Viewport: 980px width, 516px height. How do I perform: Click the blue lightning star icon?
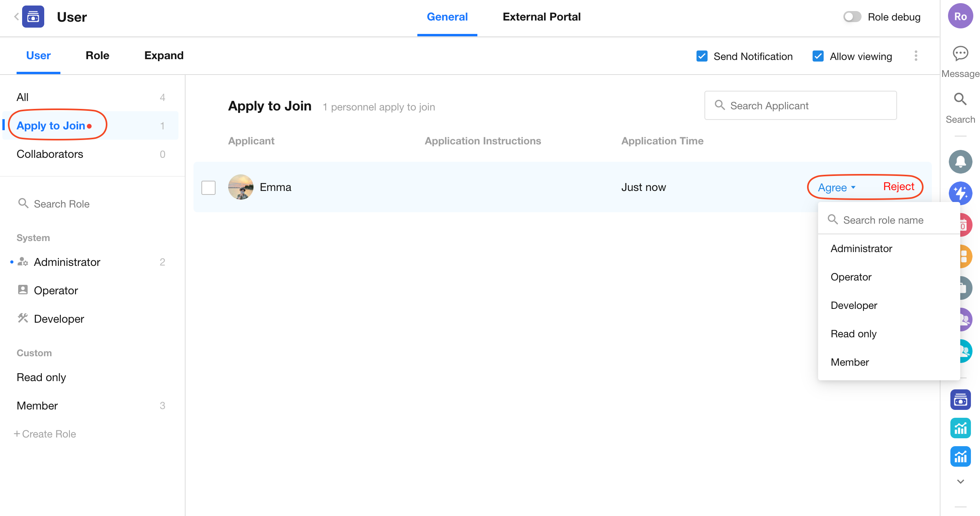[x=960, y=193]
